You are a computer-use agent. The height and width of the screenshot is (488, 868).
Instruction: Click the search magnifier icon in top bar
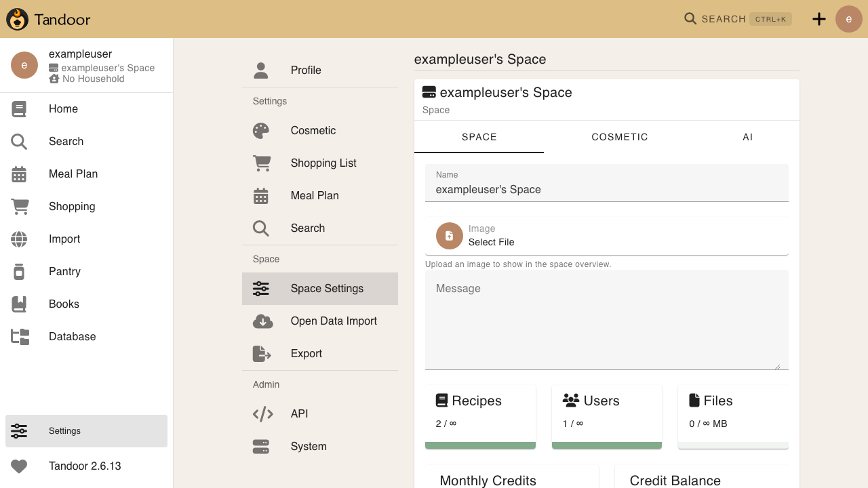coord(690,19)
